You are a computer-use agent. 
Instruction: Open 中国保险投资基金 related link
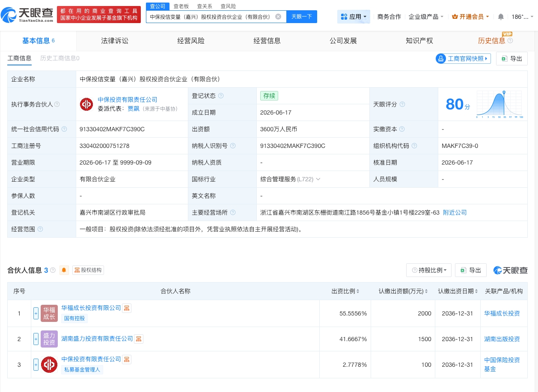(x=502, y=364)
